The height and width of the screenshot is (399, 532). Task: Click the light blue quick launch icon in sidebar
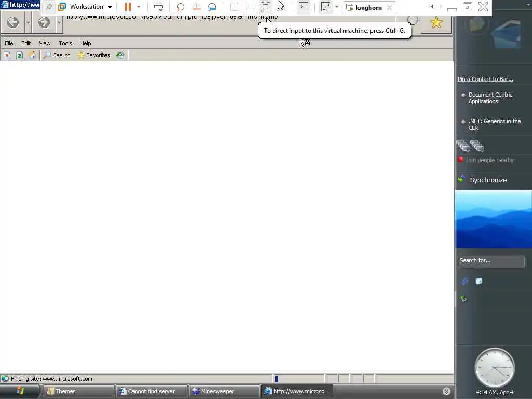[x=478, y=281]
